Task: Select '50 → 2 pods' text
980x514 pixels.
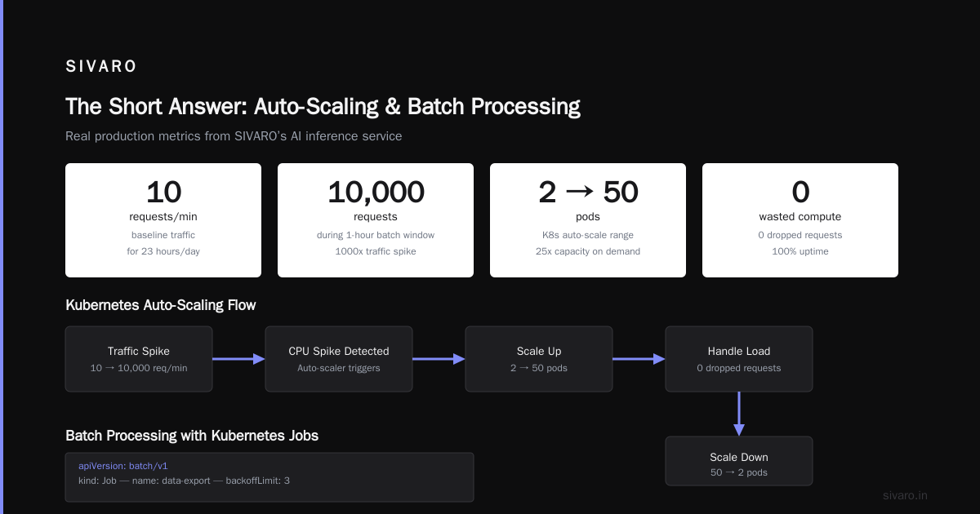Action: pos(739,472)
